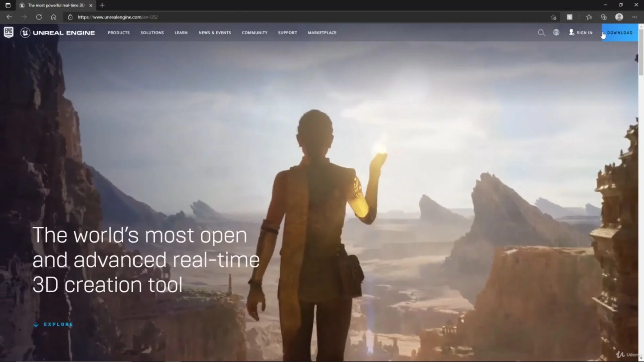Image resolution: width=644 pixels, height=362 pixels.
Task: Click the browser forward arrow
Action: click(24, 17)
